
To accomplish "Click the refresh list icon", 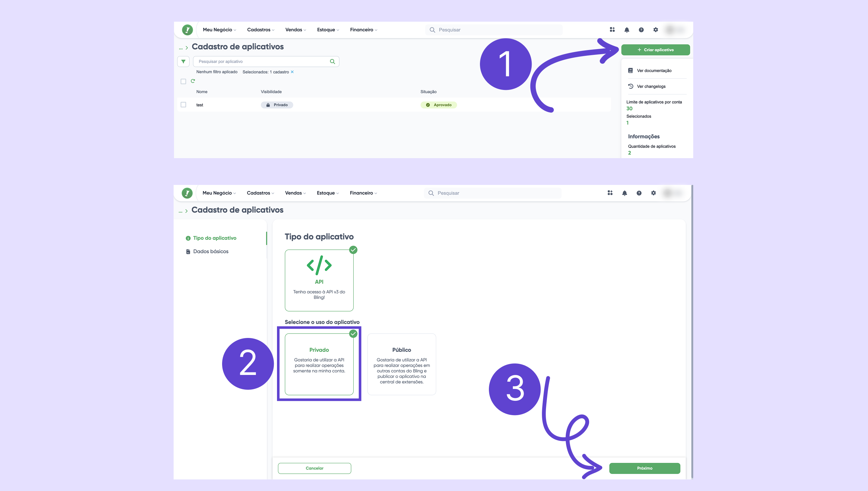I will coord(193,81).
